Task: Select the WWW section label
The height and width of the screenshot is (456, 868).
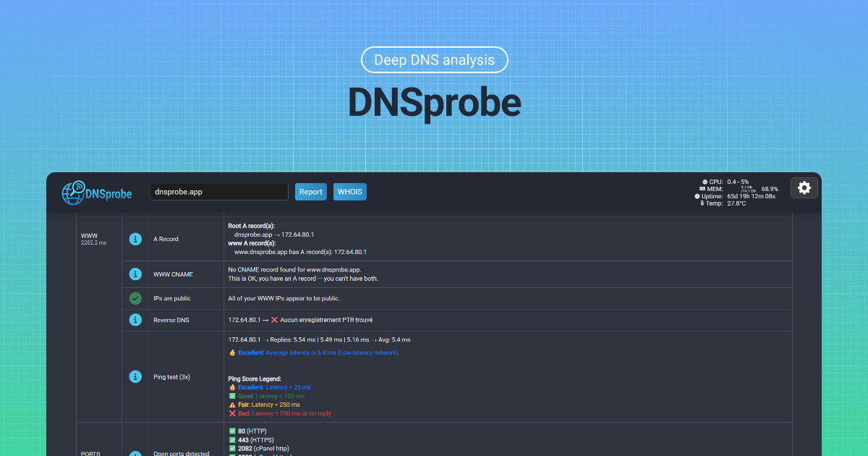Action: (x=89, y=236)
